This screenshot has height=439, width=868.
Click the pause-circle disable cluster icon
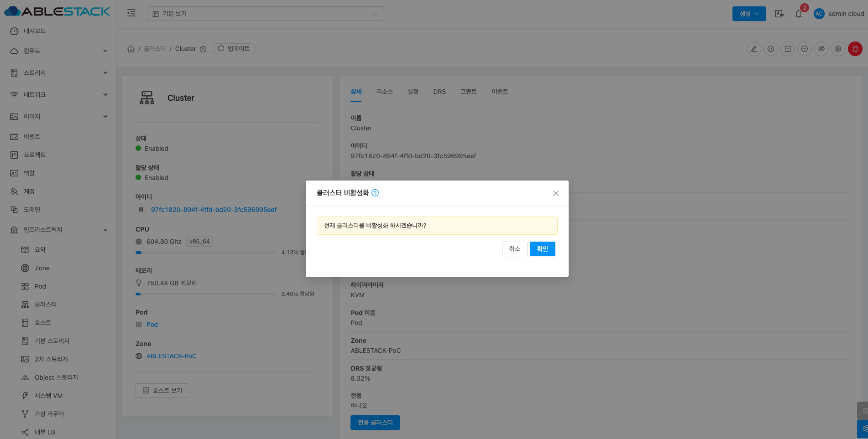coord(770,49)
